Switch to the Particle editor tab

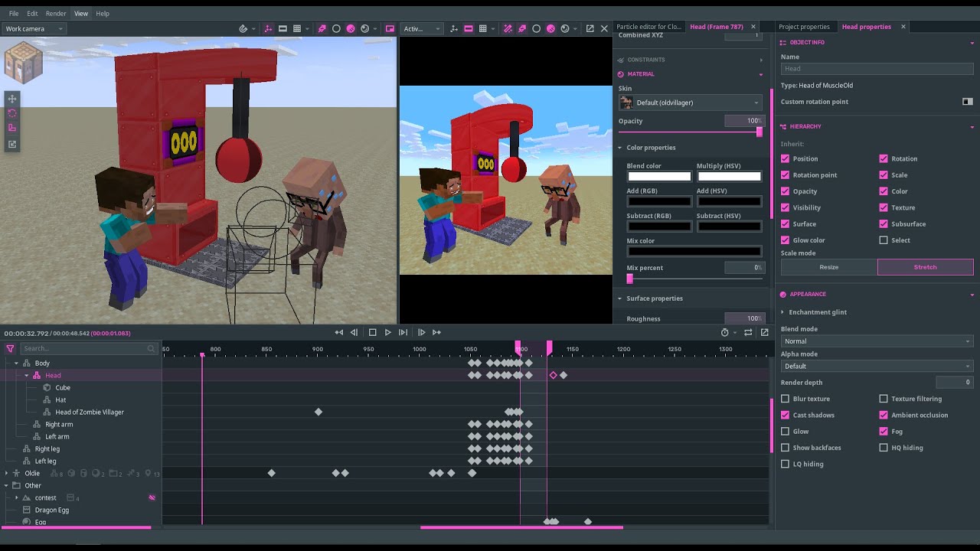(x=649, y=27)
